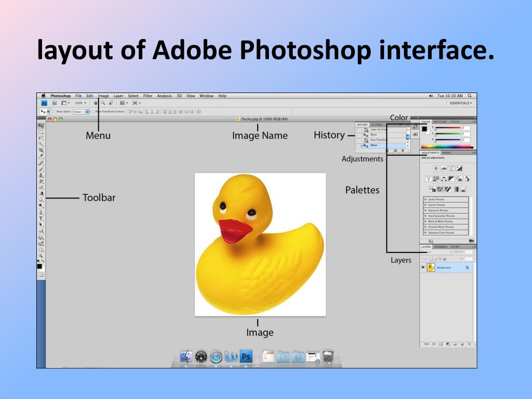Launch Bridge from the Br icon
The height and width of the screenshot is (399, 532).
54,103
